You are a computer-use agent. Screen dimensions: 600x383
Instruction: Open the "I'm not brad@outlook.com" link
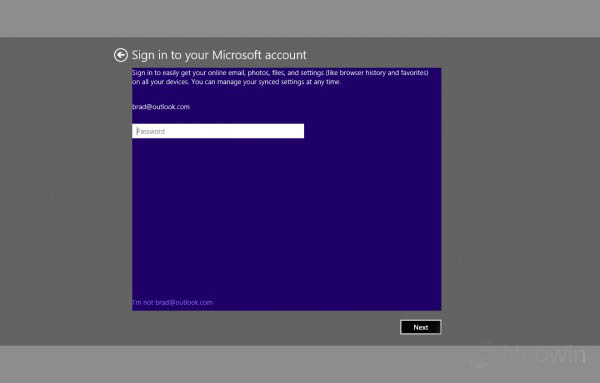[x=173, y=302]
